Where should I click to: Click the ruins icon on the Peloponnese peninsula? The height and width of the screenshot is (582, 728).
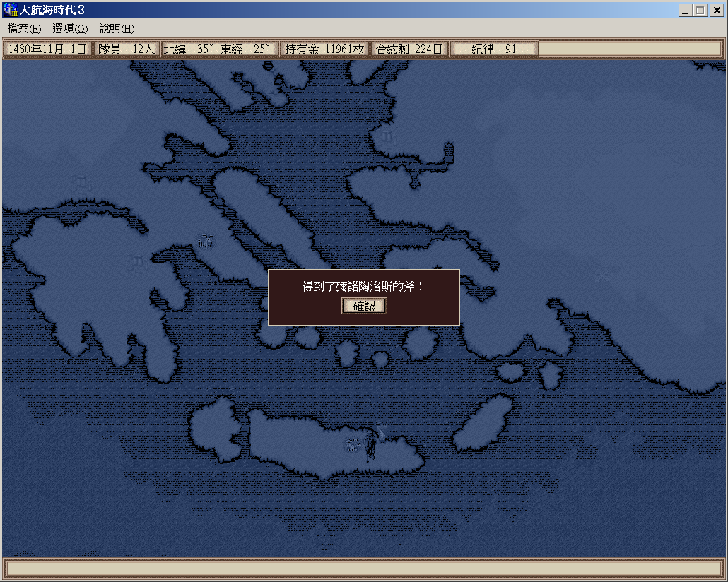(x=136, y=263)
